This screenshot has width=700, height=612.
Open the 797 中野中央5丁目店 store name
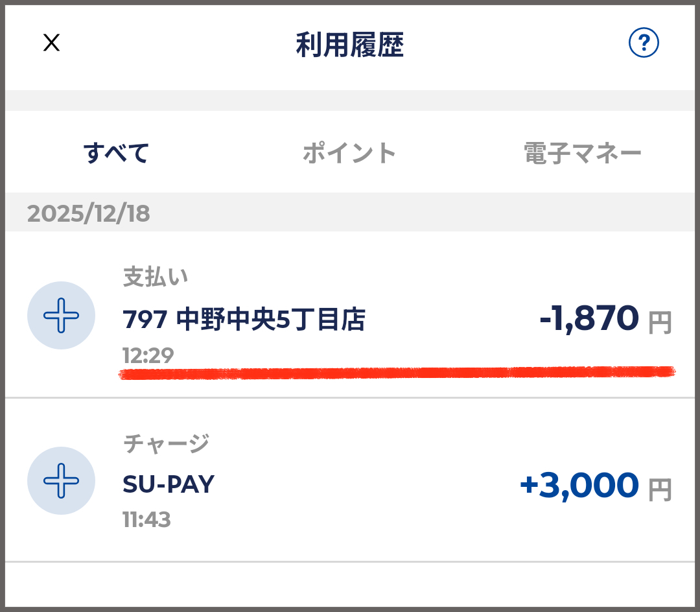click(x=244, y=320)
